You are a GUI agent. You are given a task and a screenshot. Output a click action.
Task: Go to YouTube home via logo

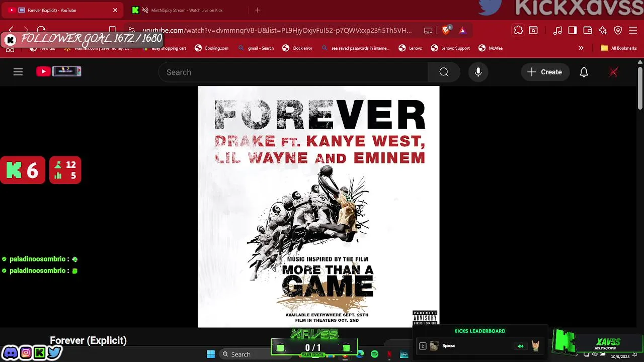pos(59,71)
